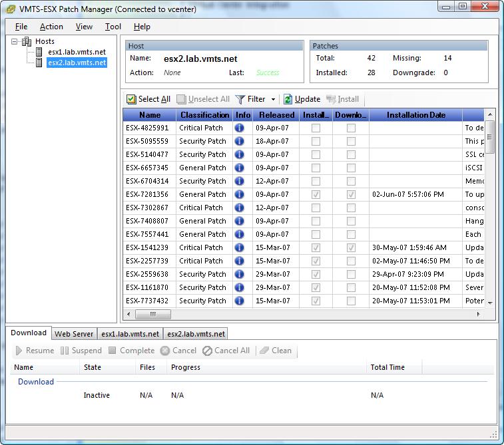Click the server icon next to esx2.lab.vmts.net
Image resolution: width=504 pixels, height=445 pixels.
click(39, 63)
